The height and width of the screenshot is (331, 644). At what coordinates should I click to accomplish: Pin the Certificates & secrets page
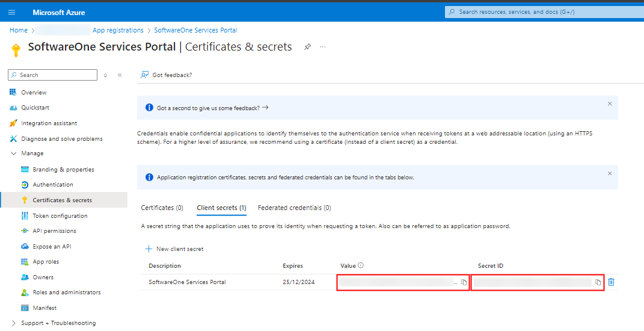[307, 47]
